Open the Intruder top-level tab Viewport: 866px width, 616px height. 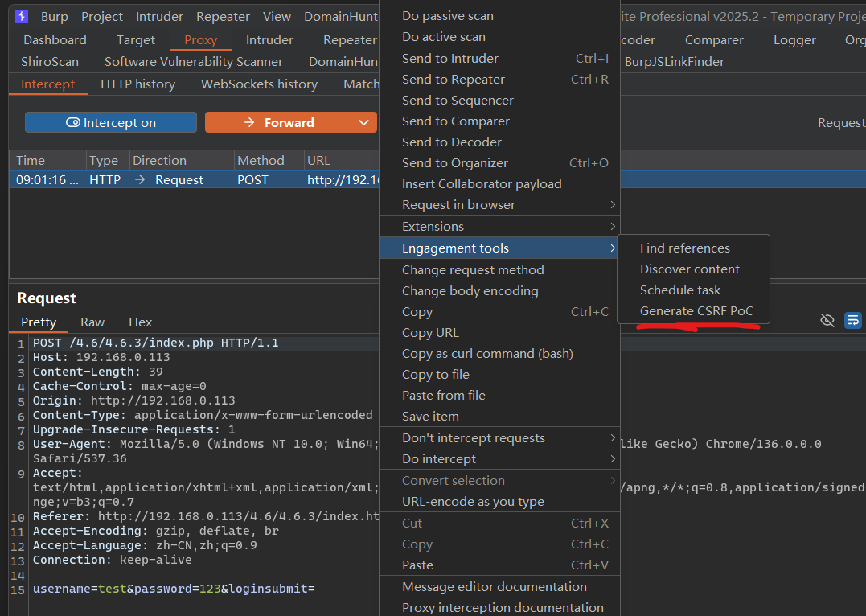269,40
